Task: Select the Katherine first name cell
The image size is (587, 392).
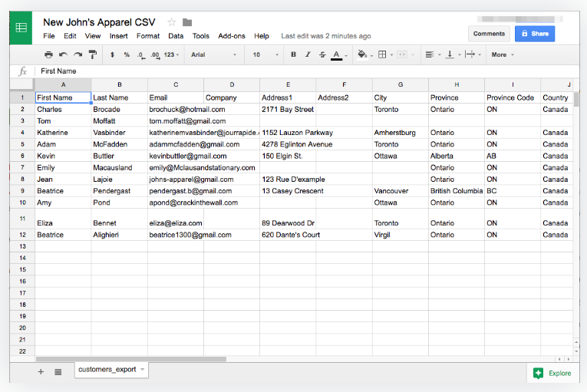Action: point(63,133)
